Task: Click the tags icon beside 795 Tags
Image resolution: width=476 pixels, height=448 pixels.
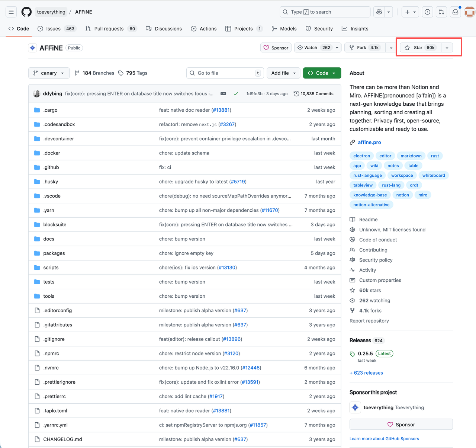Action: click(121, 73)
